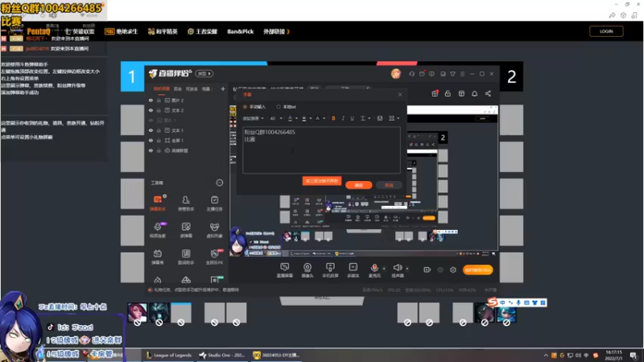Toggle Bold formatting in subtitle dialog
644x362 pixels.
click(333, 118)
